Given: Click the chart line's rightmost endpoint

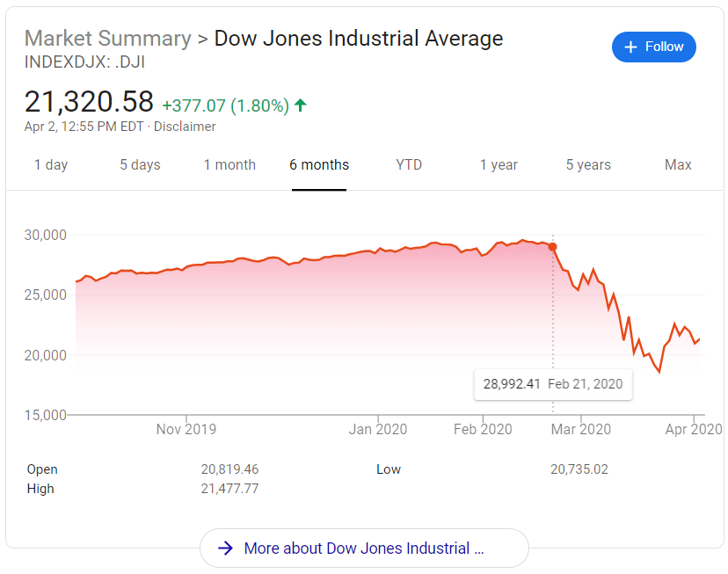Looking at the screenshot, I should (700, 339).
